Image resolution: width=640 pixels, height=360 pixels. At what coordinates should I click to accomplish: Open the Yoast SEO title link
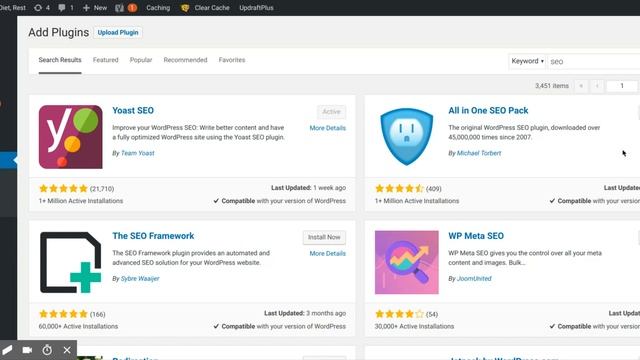coord(133,111)
